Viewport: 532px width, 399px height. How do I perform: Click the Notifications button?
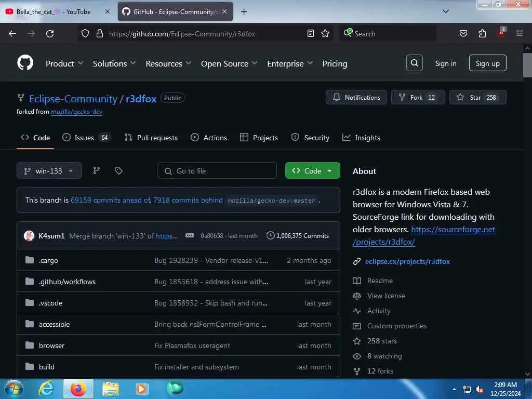point(356,97)
